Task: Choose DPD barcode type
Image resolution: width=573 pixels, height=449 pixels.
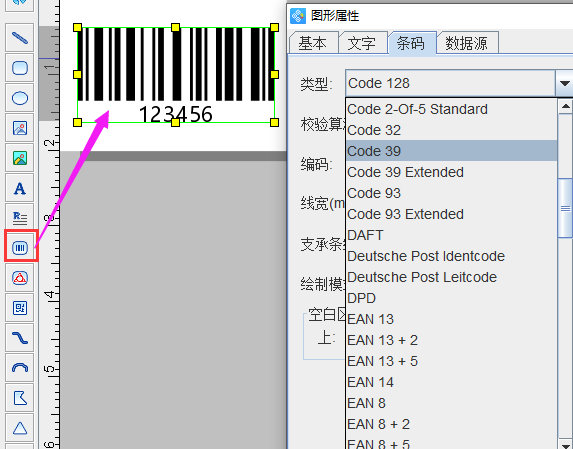Action: [451, 298]
